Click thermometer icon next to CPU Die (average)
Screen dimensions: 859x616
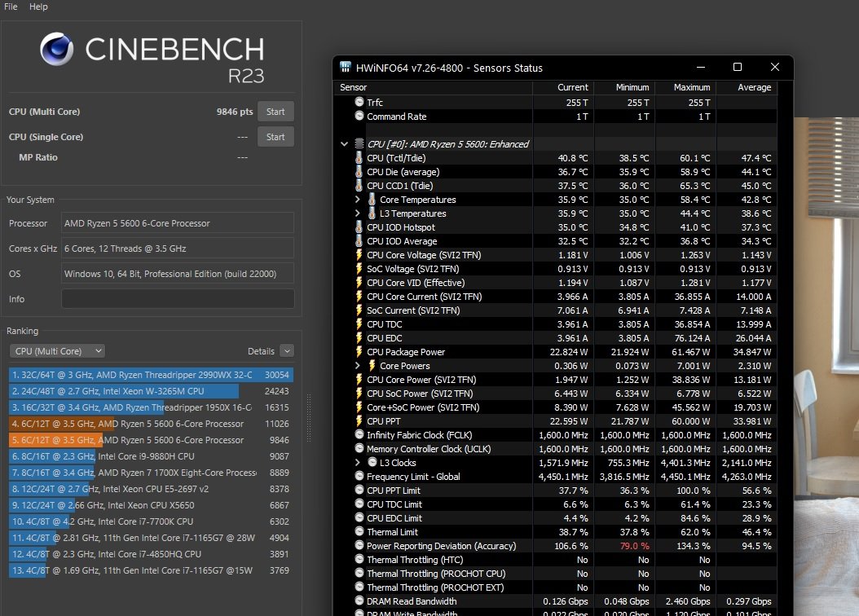[359, 171]
